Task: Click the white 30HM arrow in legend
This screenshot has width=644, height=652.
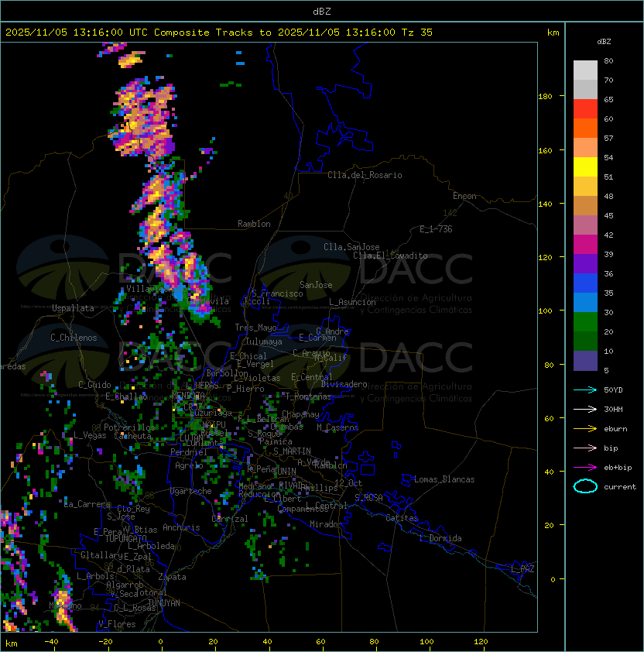Action: click(x=585, y=409)
